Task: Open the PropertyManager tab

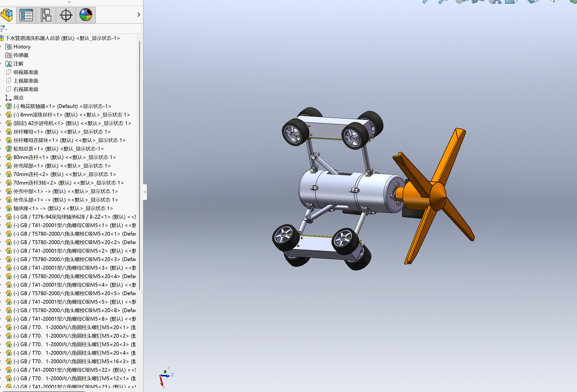Action: pos(26,15)
